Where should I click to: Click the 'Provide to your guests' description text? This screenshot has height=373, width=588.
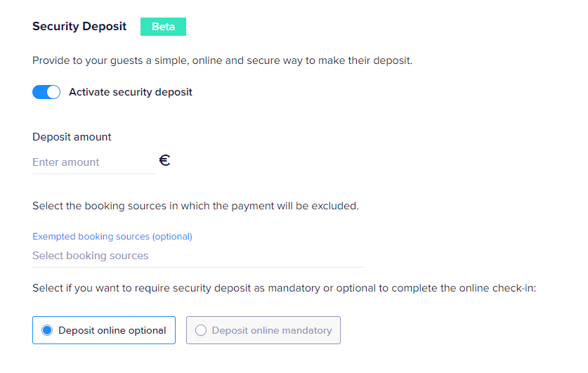pos(222,60)
